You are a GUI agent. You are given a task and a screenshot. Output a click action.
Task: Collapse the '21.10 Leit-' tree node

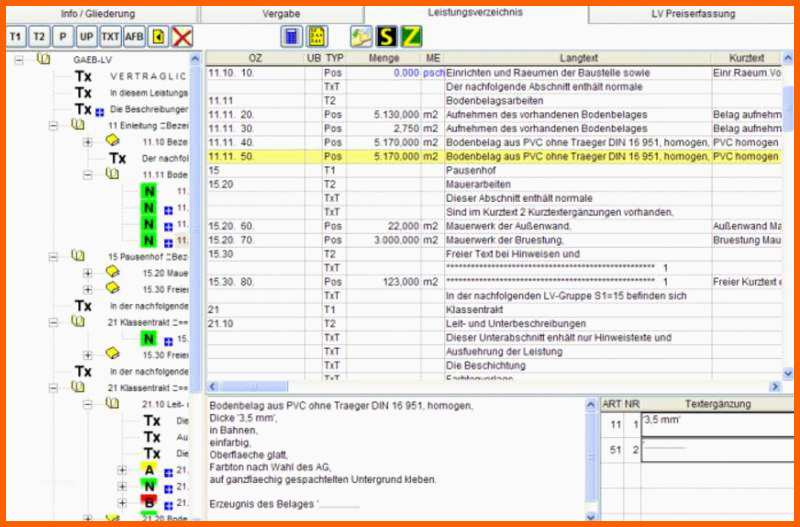click(88, 404)
